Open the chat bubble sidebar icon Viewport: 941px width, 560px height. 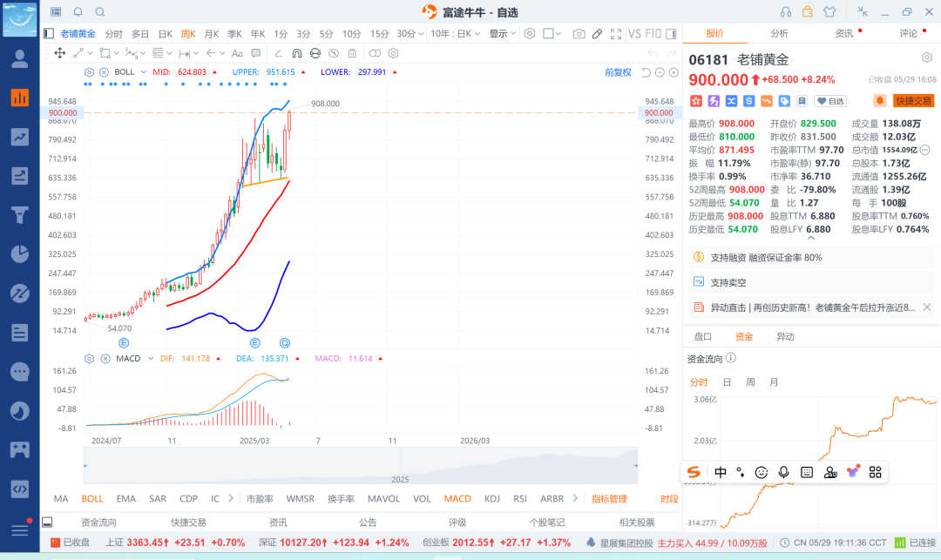click(20, 372)
